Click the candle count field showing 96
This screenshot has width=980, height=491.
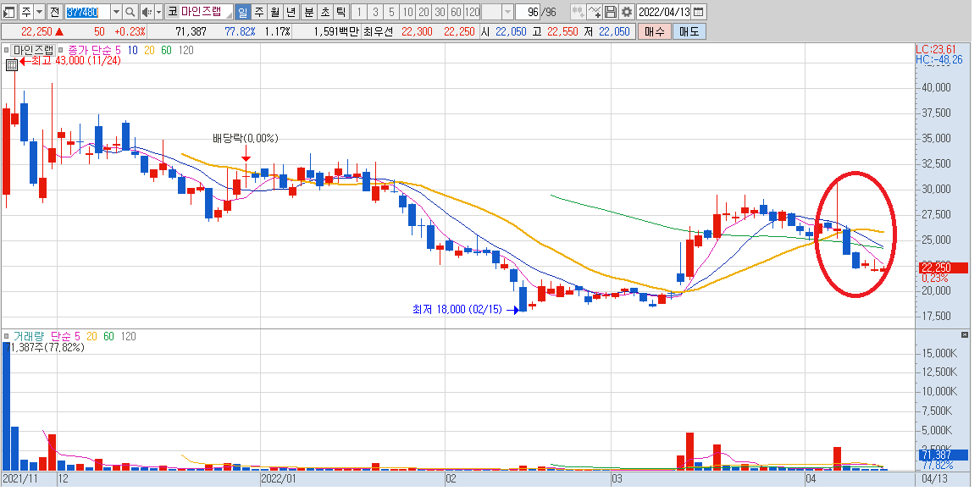[x=529, y=11]
